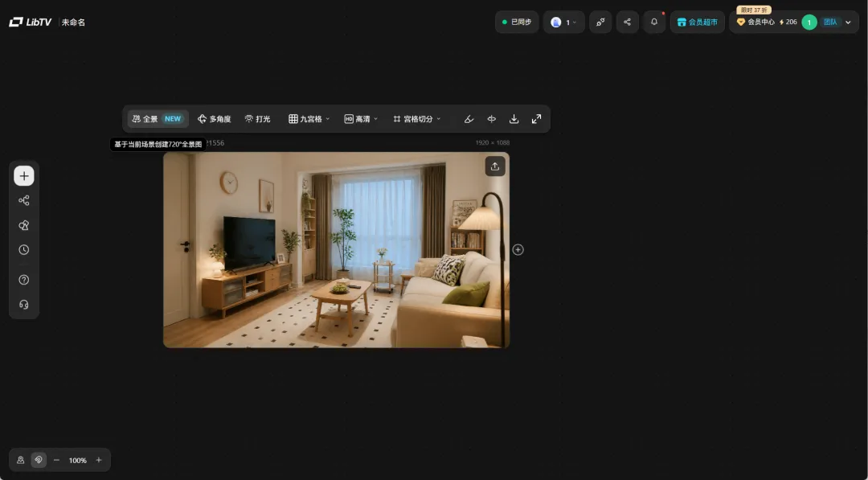Click the download icon in image toolbar
The width and height of the screenshot is (868, 480).
pos(514,119)
